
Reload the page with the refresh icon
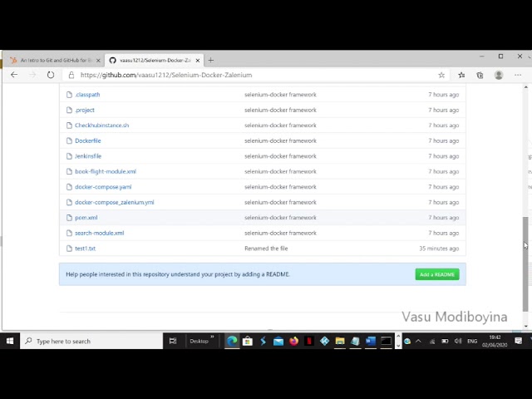(x=51, y=75)
